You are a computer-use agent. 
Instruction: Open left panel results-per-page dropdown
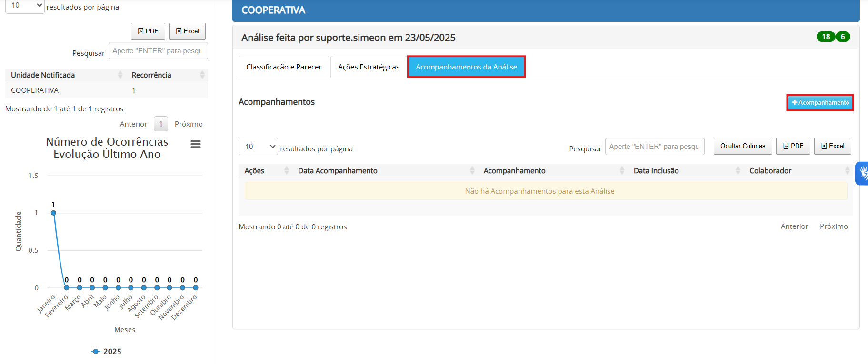coord(25,6)
